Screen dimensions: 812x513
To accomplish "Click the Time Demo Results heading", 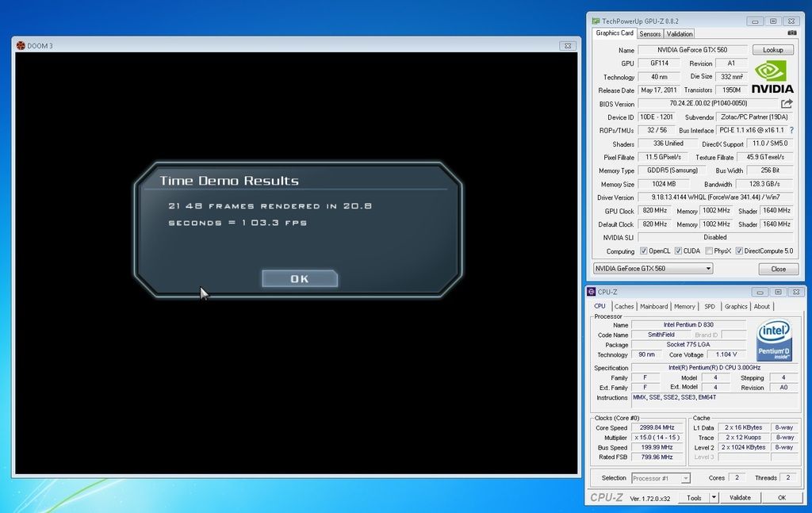I will [229, 181].
